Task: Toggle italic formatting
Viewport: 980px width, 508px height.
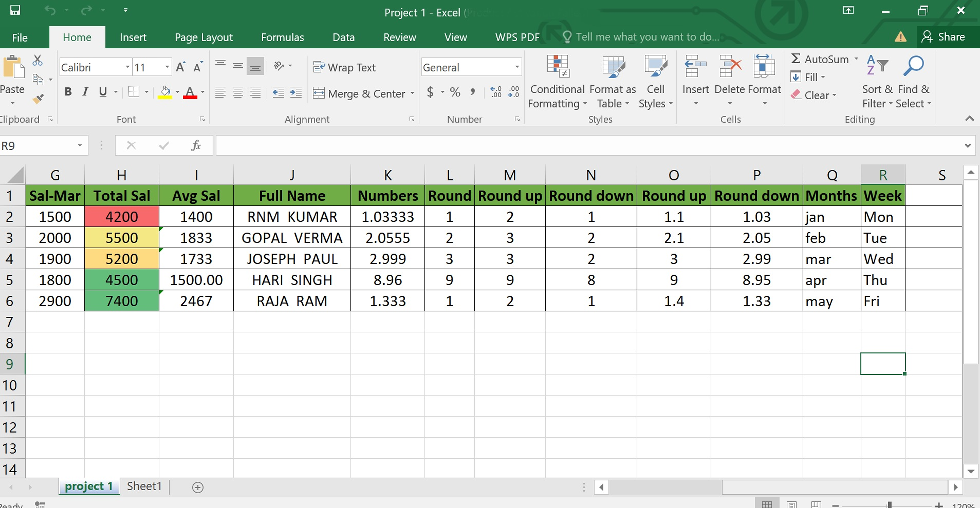Action: (x=85, y=91)
